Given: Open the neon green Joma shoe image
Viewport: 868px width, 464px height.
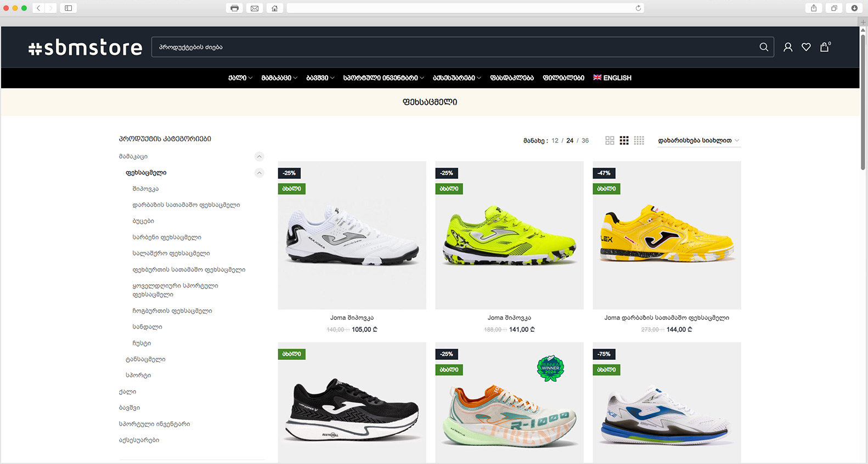Looking at the screenshot, I should point(509,235).
